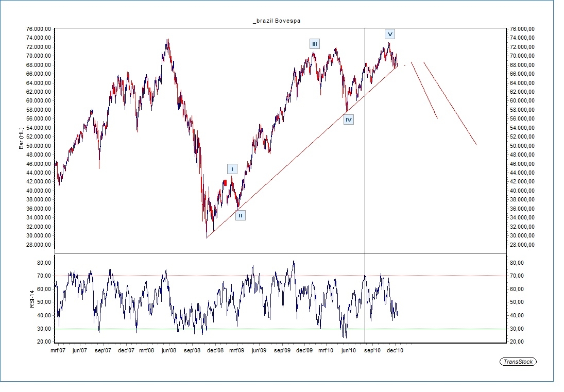The height and width of the screenshot is (392, 564).
Task: Select the vertical black date marker line
Action: pos(365,155)
